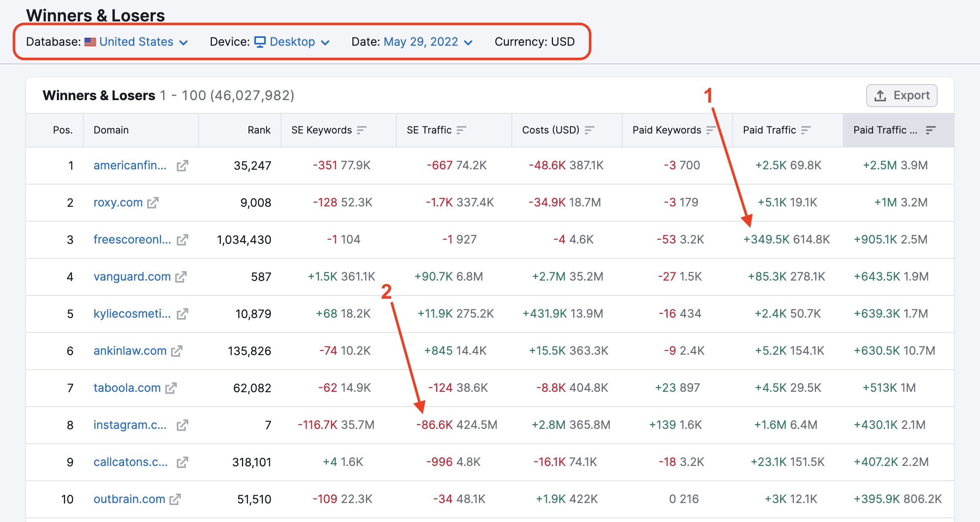Click sort icon on last Paid Traffic ... column
Screen dimensions: 980x522
[931, 130]
